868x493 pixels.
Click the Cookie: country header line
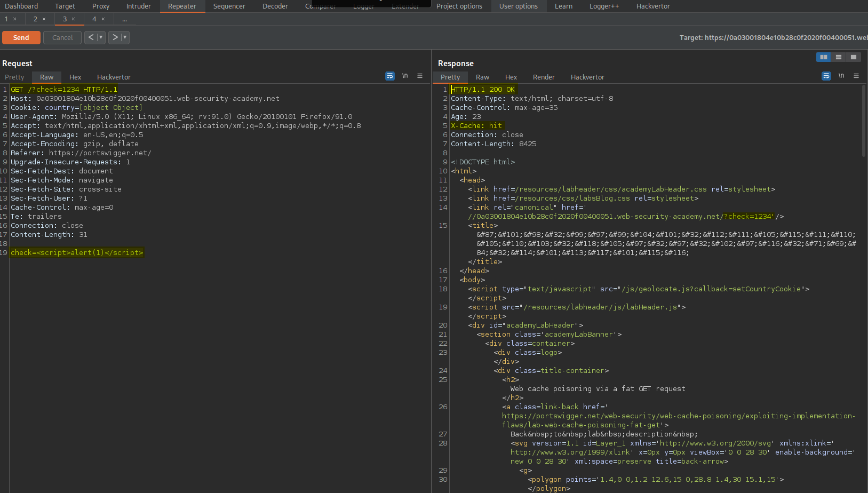[77, 108]
